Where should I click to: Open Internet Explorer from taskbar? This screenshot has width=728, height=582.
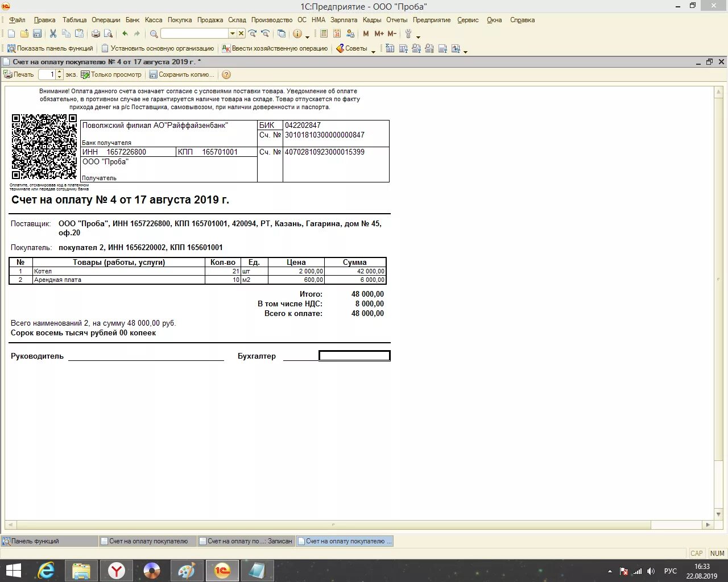[x=45, y=571]
